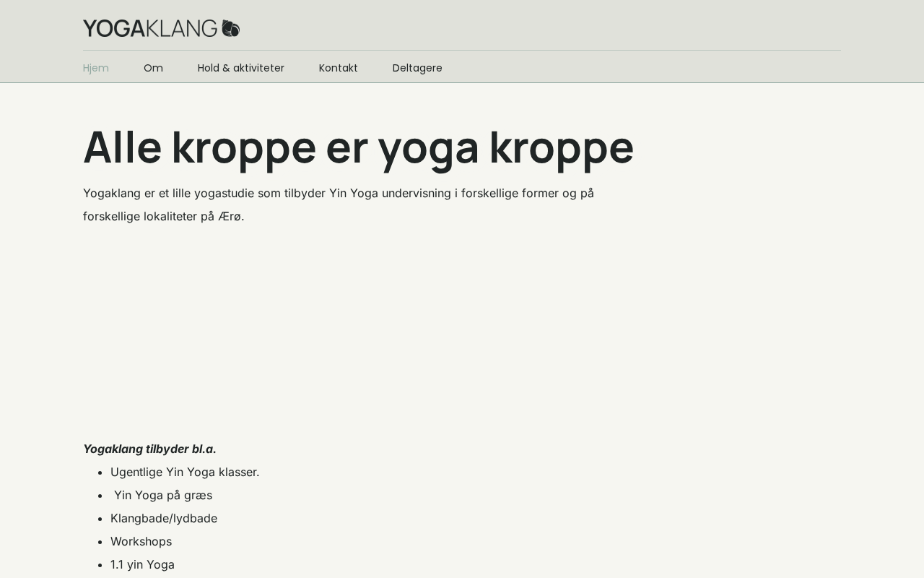Go to the Hjem menu item

click(96, 68)
